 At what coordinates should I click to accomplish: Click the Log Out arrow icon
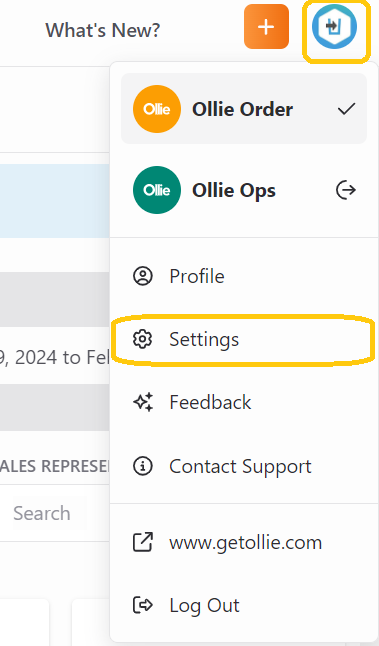[143, 605]
